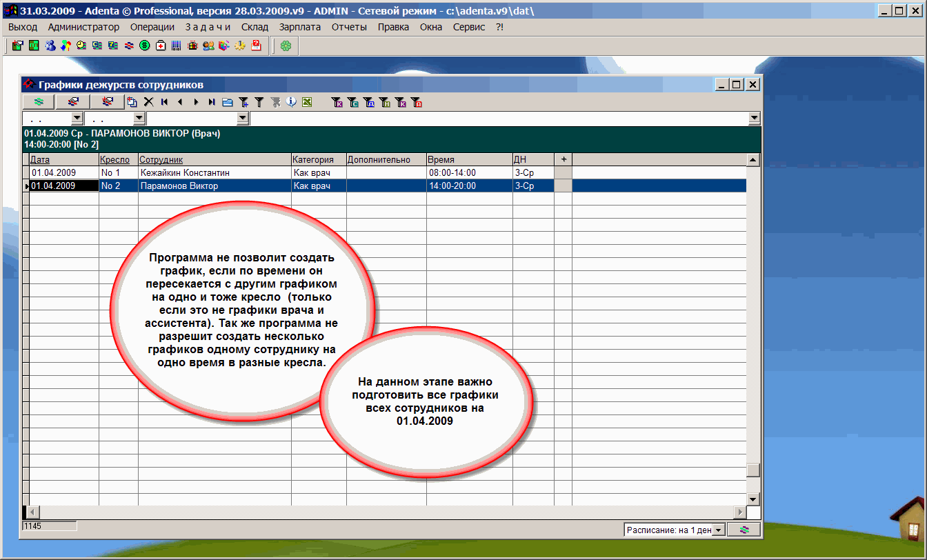Select the 'Кежайкин Константин' row cell
Screen dimensions: 927x560
pyautogui.click(x=214, y=173)
